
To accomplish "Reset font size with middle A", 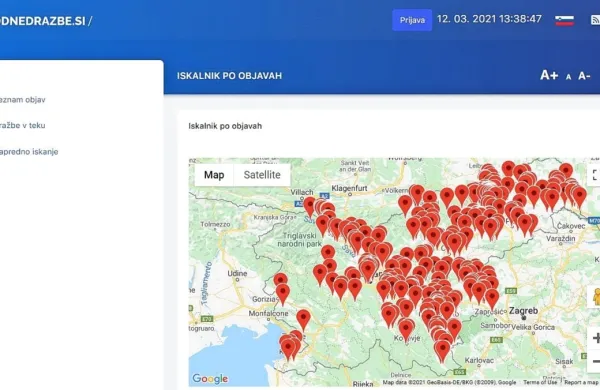I will (568, 77).
